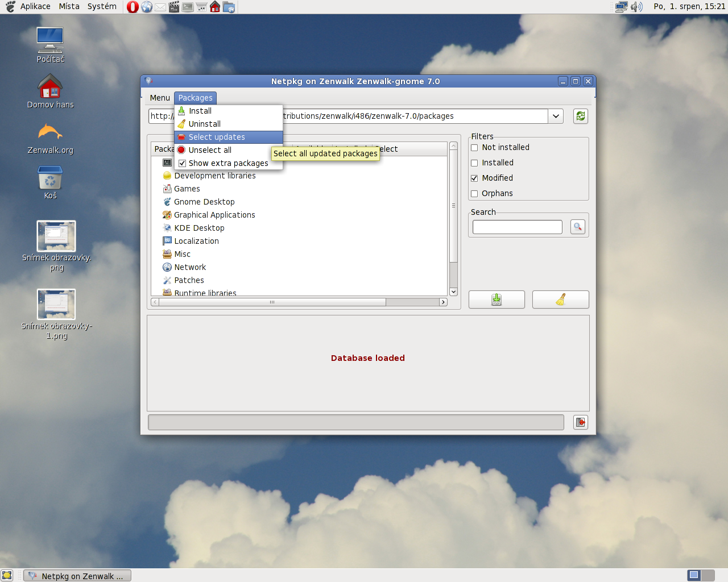The image size is (728, 582).
Task: Click the package list horizontal scrollbar
Action: tap(272, 302)
